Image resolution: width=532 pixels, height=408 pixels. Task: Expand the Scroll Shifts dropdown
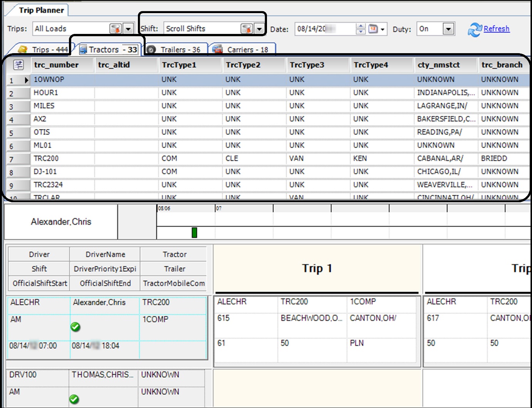coord(260,29)
